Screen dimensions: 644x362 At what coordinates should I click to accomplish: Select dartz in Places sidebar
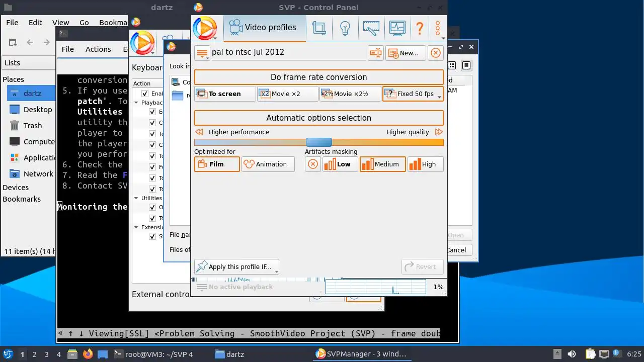32,94
